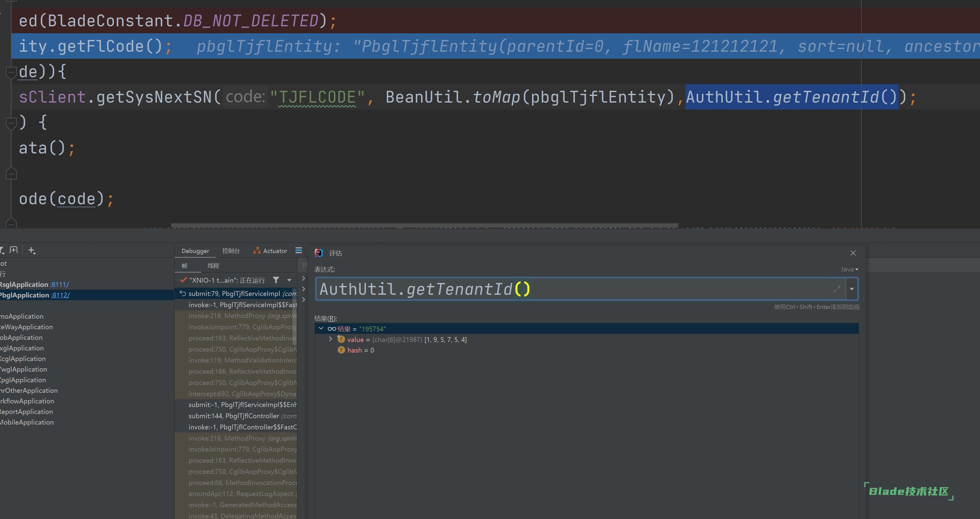Select frame submit:144, PbglTjflController
980x519 pixels.
236,416
